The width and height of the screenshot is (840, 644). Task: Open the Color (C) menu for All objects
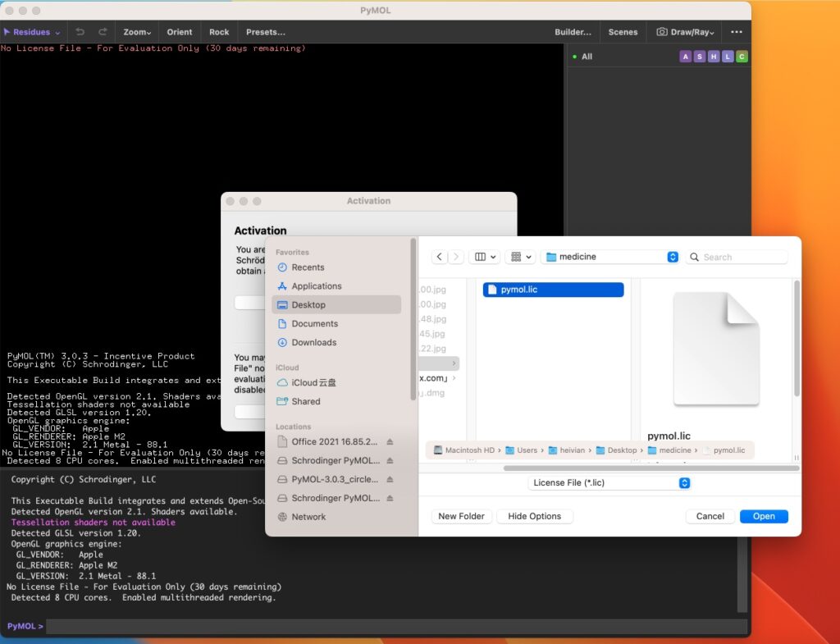coord(741,56)
